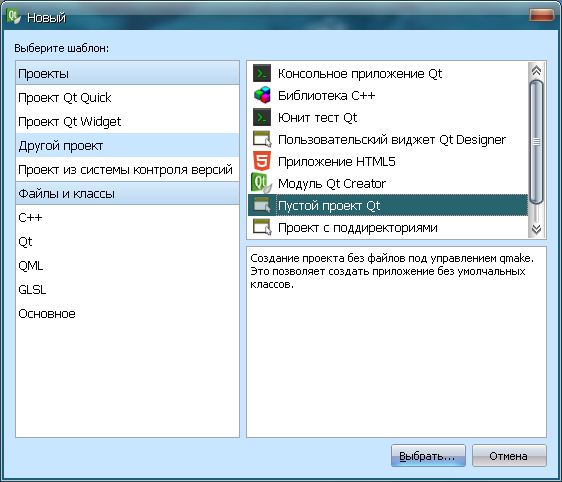Click the 'Выбрать...' button
This screenshot has height=482, width=562.
[x=428, y=455]
